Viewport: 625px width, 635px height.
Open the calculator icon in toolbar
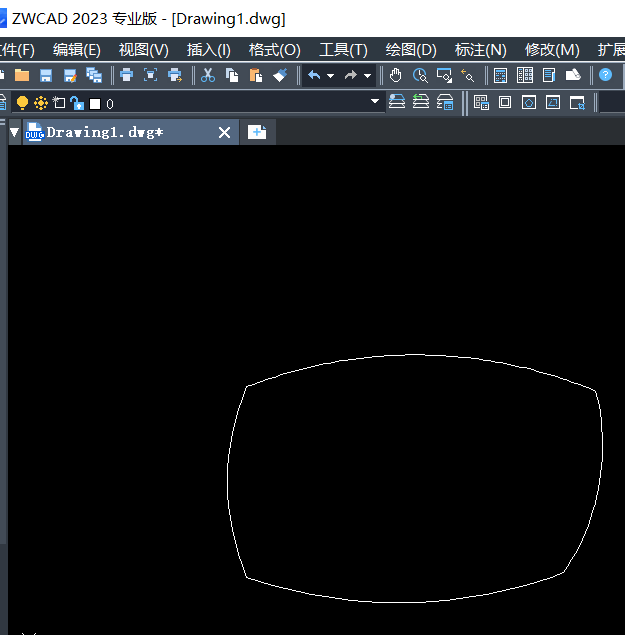click(x=501, y=75)
